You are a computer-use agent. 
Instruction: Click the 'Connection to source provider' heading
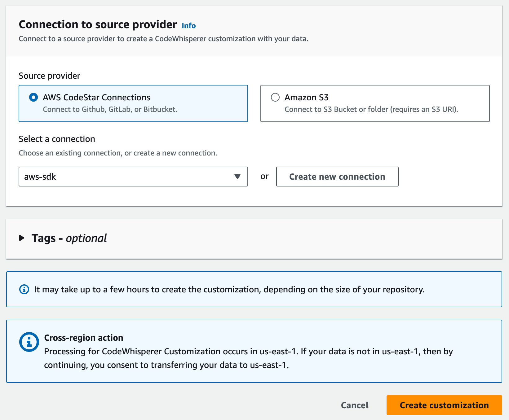click(x=98, y=24)
